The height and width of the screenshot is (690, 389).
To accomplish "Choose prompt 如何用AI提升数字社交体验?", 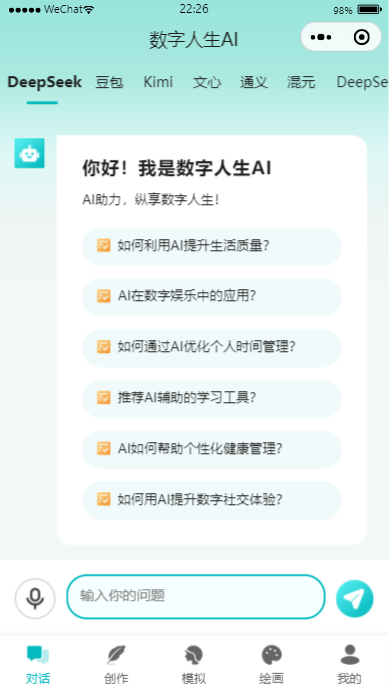I will point(212,500).
